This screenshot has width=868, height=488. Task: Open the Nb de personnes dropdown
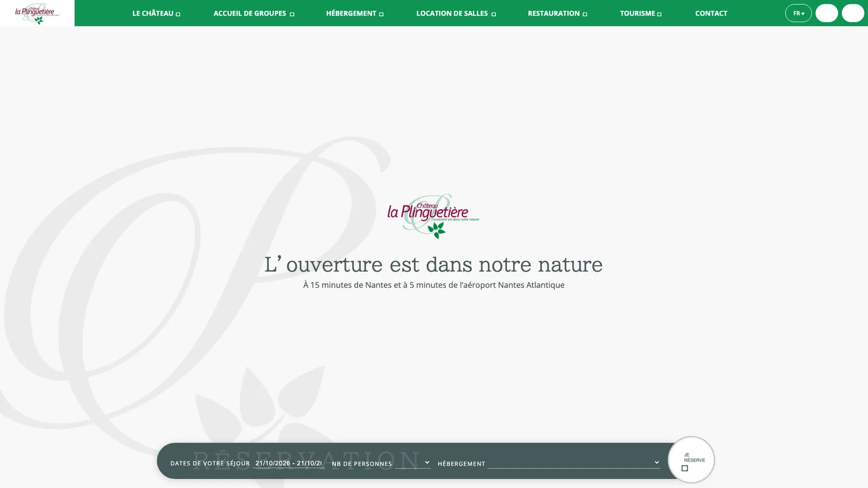click(412, 463)
